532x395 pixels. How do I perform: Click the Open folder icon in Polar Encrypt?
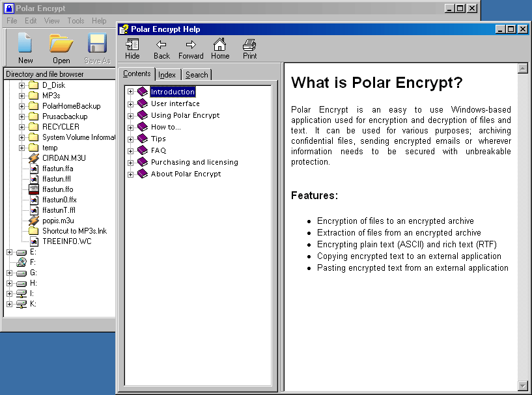61,43
